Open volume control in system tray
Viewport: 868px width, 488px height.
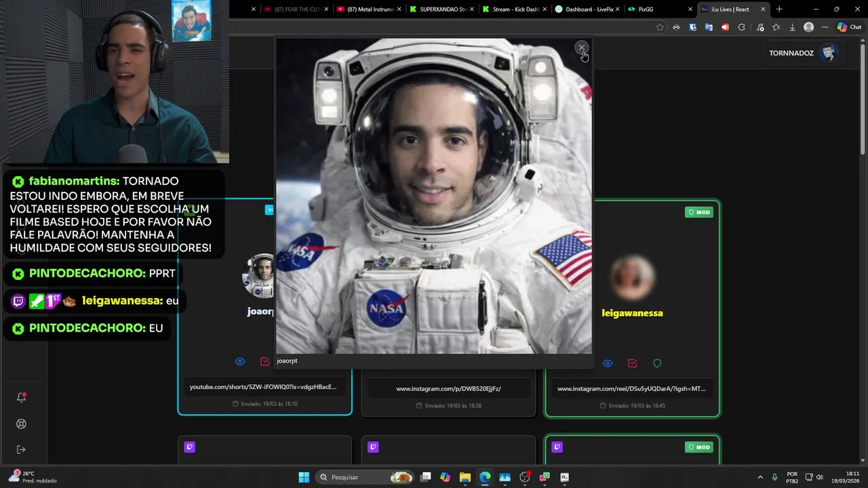(x=819, y=477)
